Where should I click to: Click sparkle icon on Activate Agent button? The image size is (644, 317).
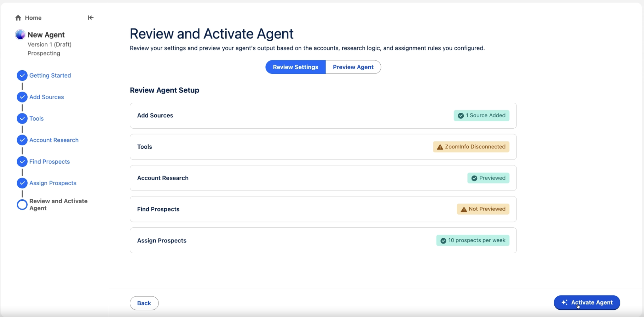pyautogui.click(x=564, y=302)
